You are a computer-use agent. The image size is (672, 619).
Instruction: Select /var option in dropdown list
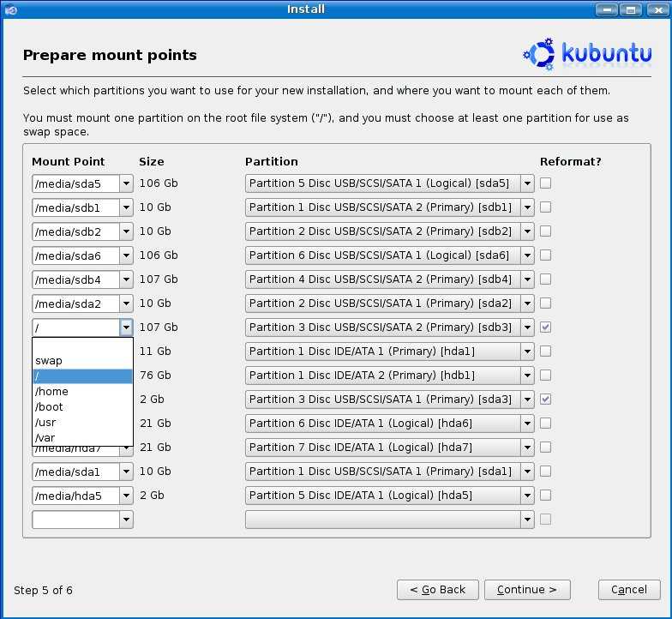45,438
